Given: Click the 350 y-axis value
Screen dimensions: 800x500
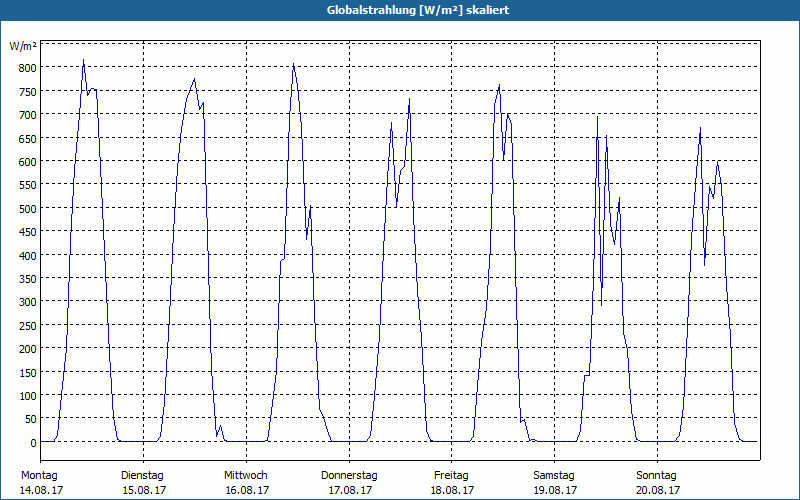Looking at the screenshot, I should 28,279.
